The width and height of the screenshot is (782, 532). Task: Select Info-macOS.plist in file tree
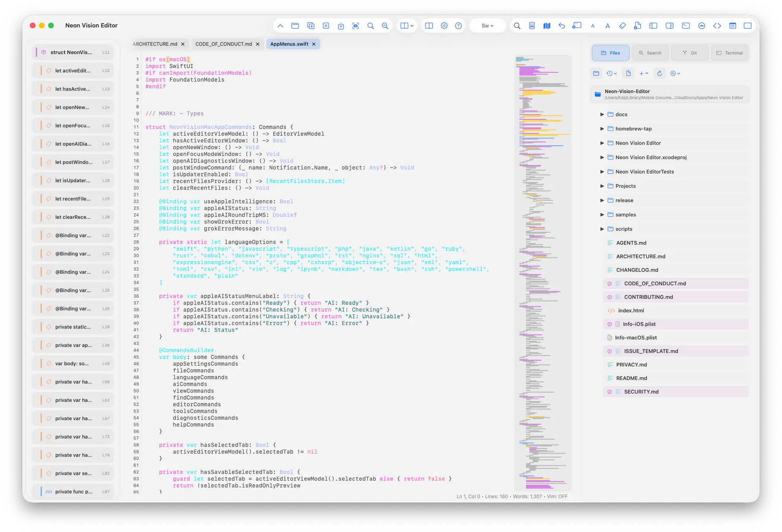click(x=675, y=338)
